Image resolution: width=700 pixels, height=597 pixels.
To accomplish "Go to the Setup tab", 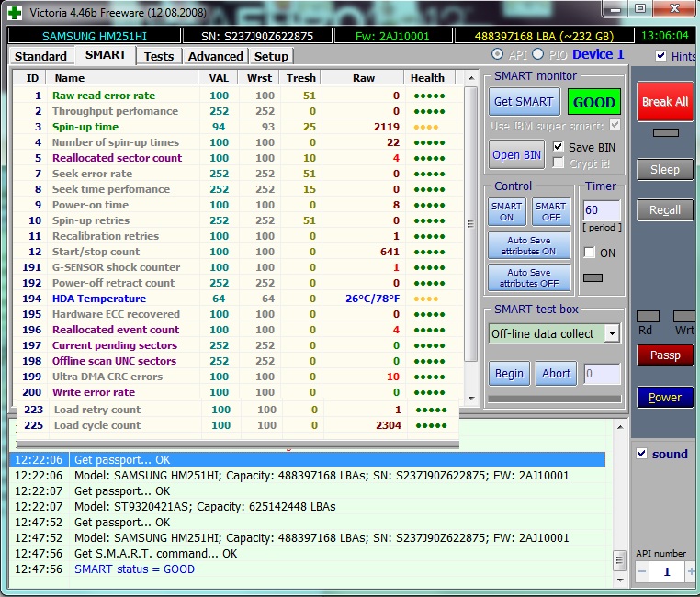I will [x=271, y=56].
